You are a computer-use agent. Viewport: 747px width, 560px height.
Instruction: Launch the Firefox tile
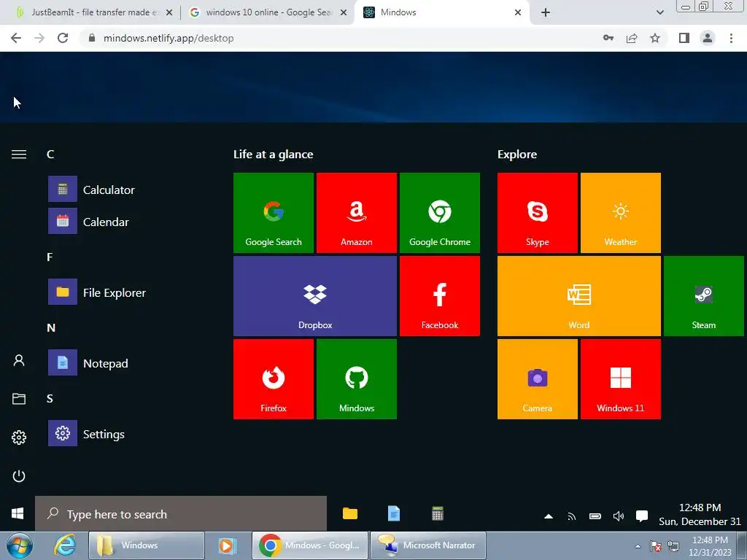(274, 379)
